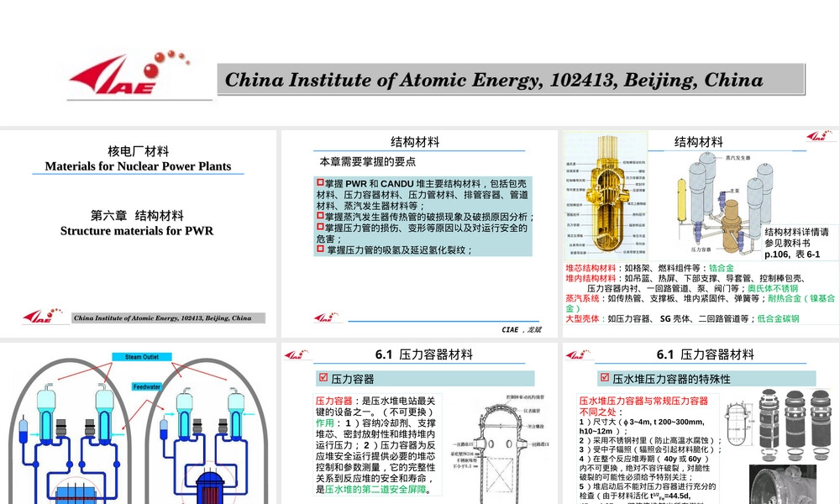Open slide with yellow reactor vessel cutaway
Image resolution: width=840 pixels, height=504 pixels.
point(701,234)
